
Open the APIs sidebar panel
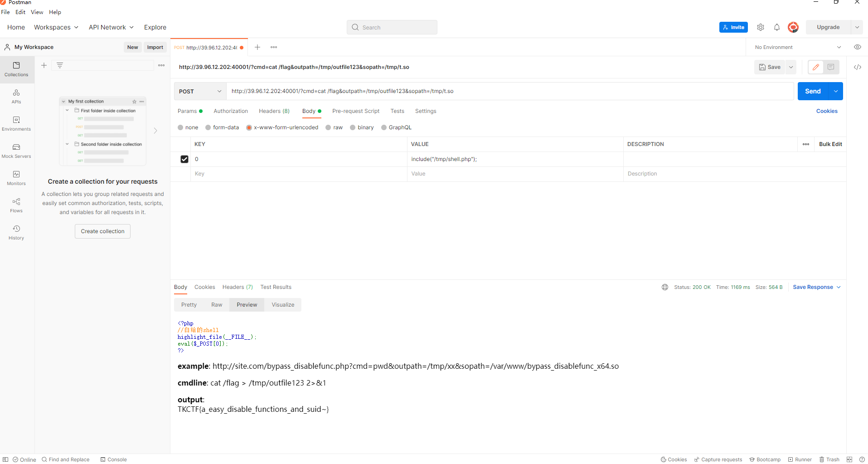pos(16,96)
